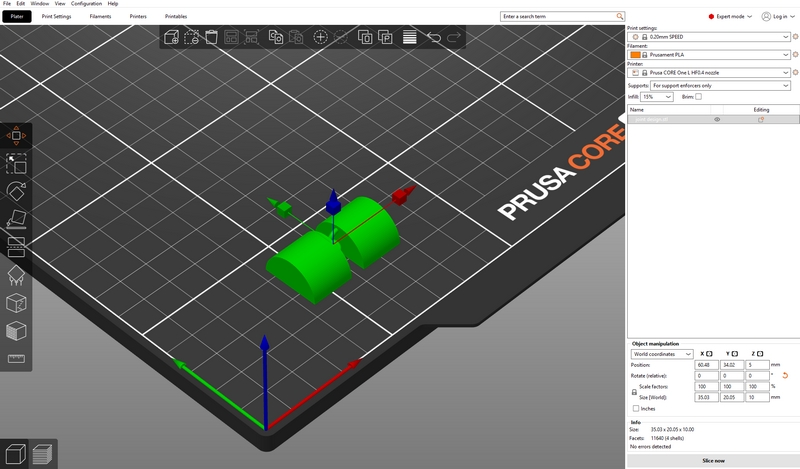
Task: Switch to 3D editor view
Action: [15, 454]
